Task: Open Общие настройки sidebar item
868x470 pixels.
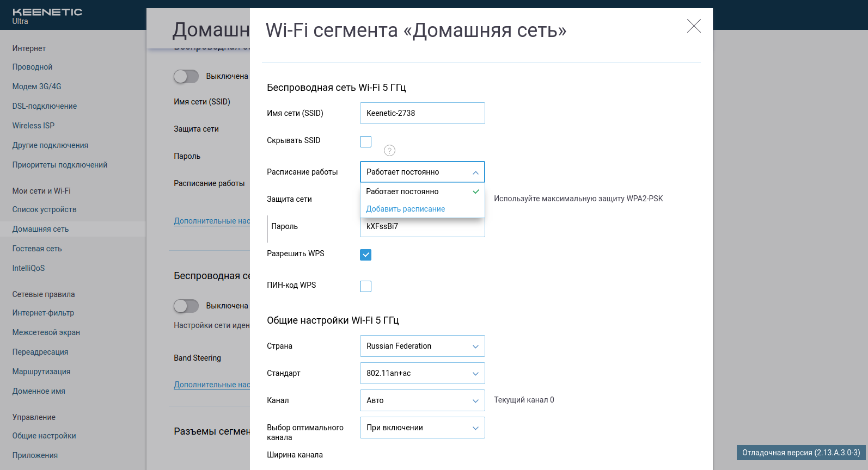Action: (44, 436)
